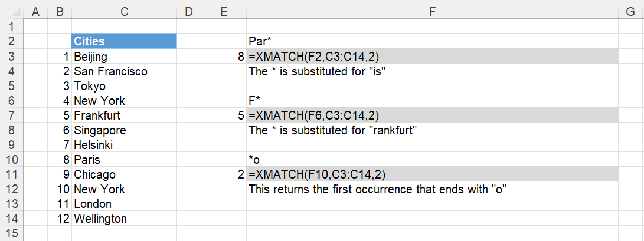Screen dimensions: 644x241
Task: Select the cell containing San Francisco
Action: click(124, 71)
